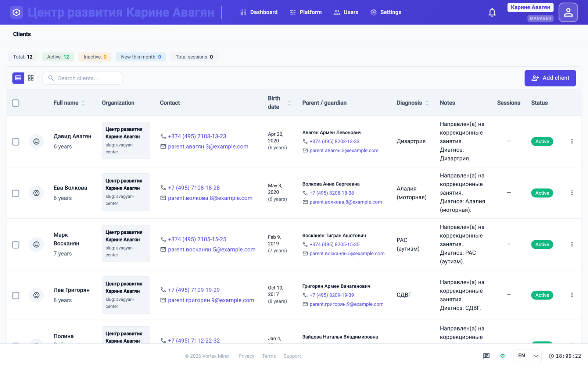Open the notifications bell

click(x=492, y=13)
